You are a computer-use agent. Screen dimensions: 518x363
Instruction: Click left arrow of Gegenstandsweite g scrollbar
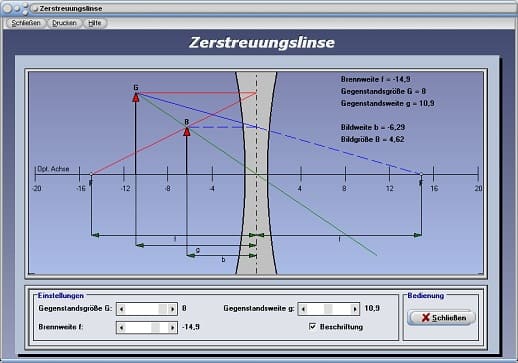[303, 309]
